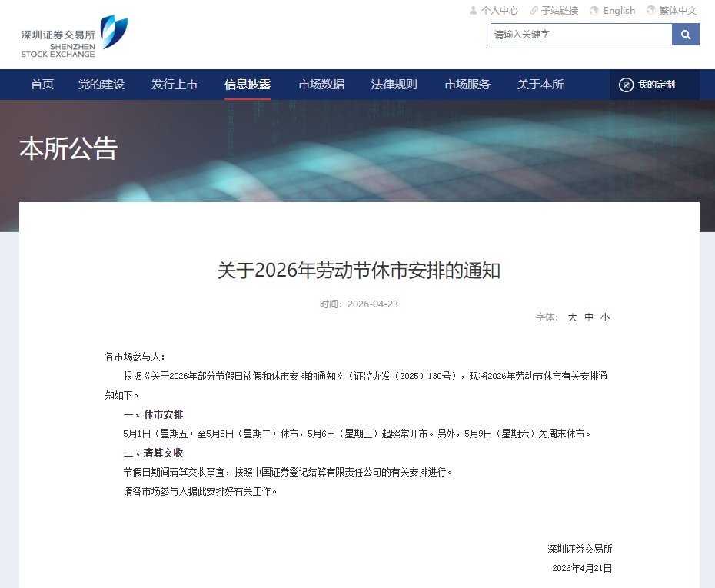Image resolution: width=715 pixels, height=588 pixels.
Task: Click the 我的定制 compass icon
Action: coord(626,85)
